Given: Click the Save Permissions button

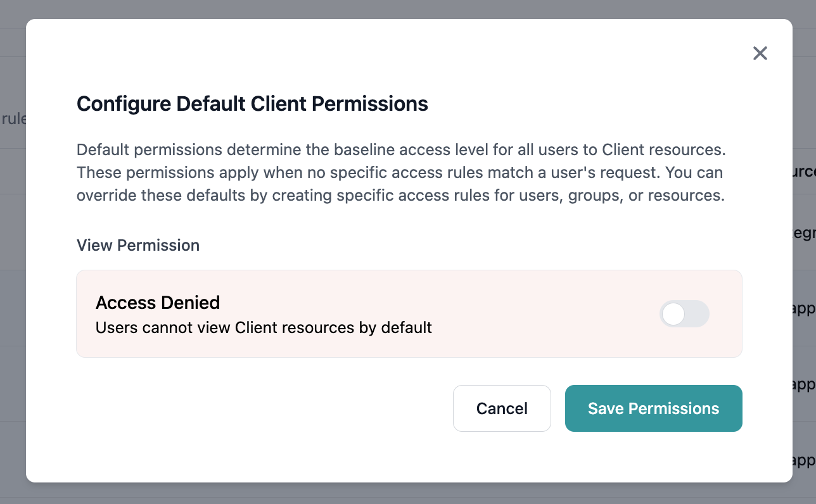Looking at the screenshot, I should (653, 408).
